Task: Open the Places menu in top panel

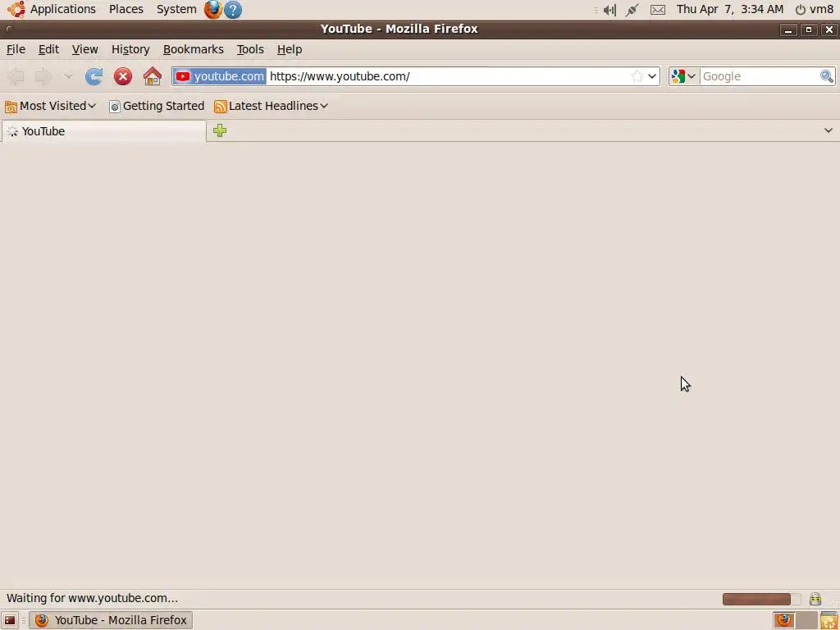Action: coord(126,9)
